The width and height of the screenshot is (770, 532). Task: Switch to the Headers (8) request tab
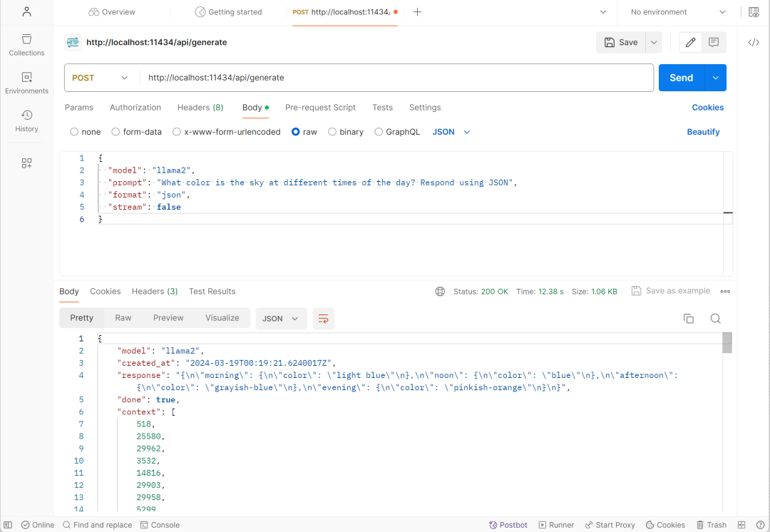[200, 108]
